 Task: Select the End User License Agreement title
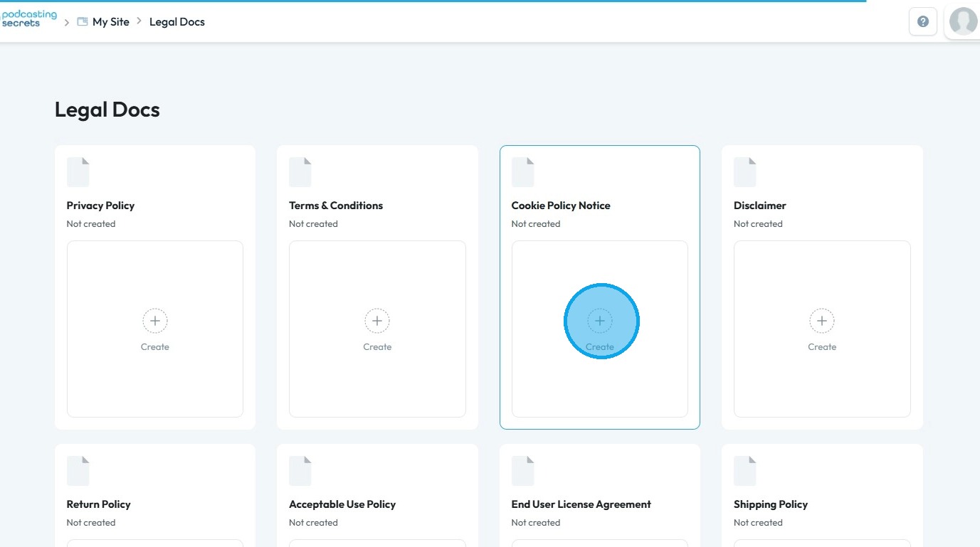click(x=581, y=504)
